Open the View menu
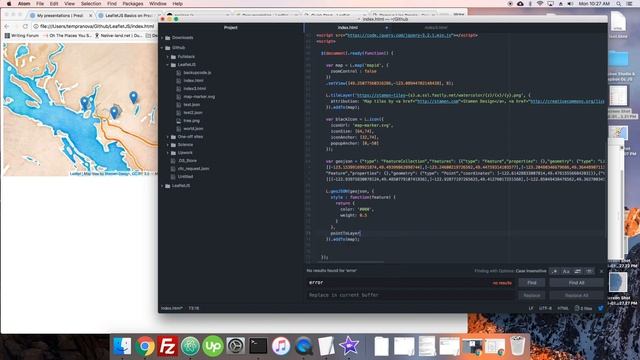 pos(69,4)
